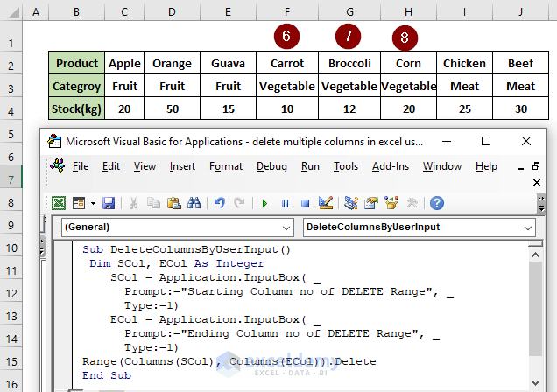Click the VBA menu bar application icon
Screen dimensions: 557x392
pos(58,165)
